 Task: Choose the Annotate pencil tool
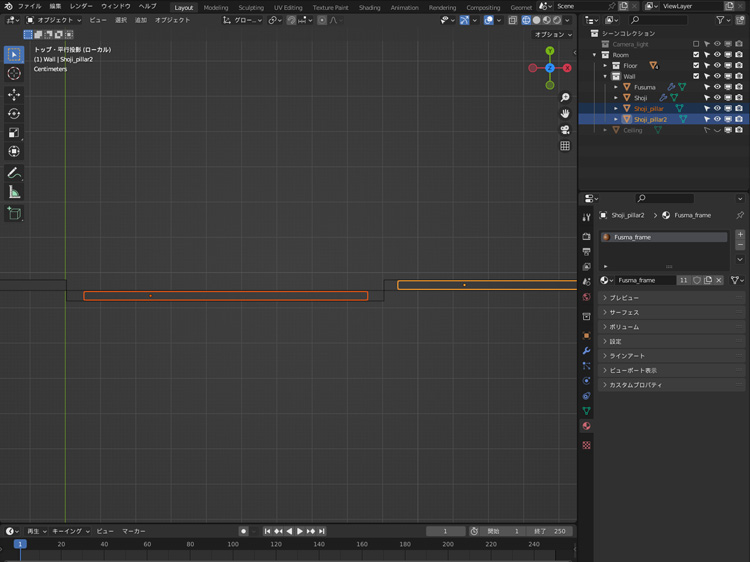coord(14,173)
